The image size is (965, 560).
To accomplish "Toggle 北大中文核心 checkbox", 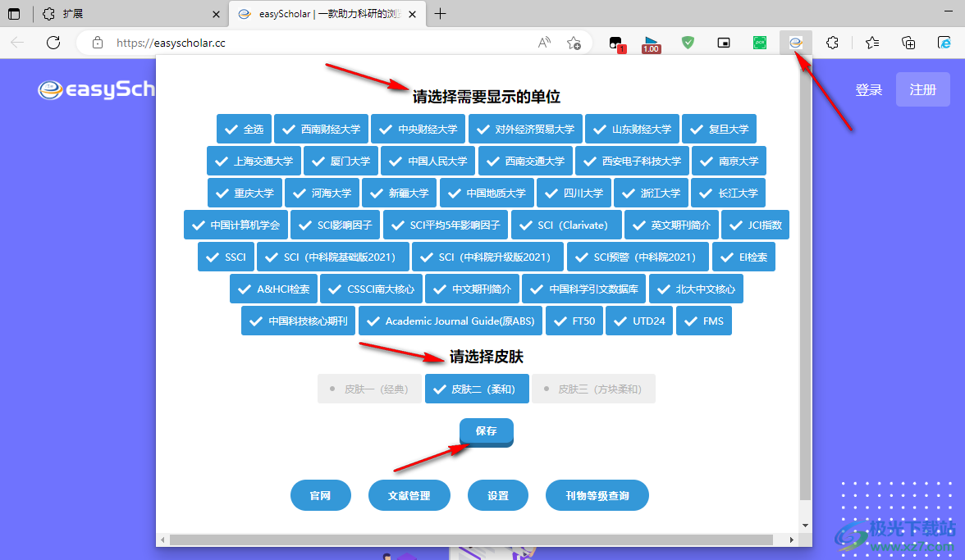I will (x=696, y=289).
